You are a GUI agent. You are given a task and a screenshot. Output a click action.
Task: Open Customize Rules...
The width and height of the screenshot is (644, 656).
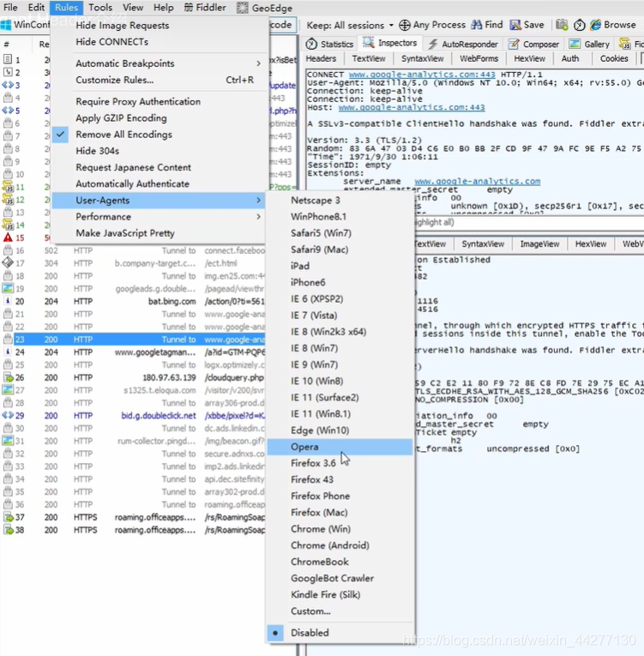pos(159,80)
